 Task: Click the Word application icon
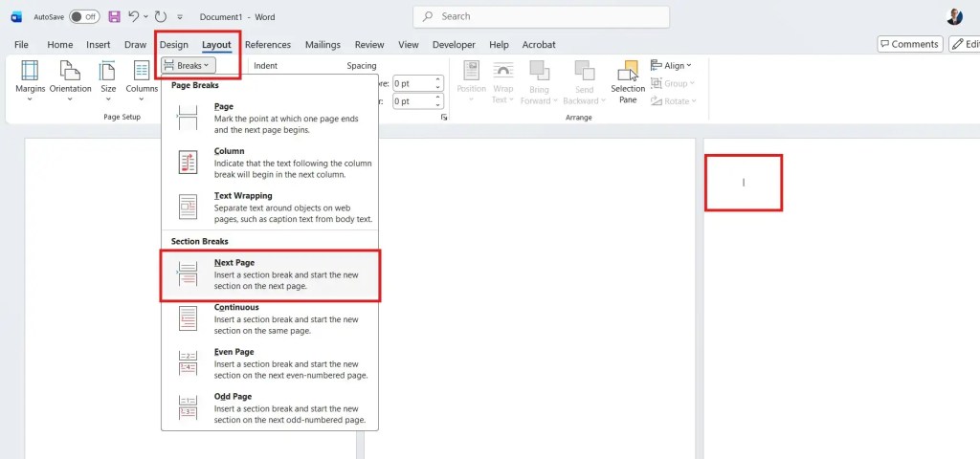16,17
